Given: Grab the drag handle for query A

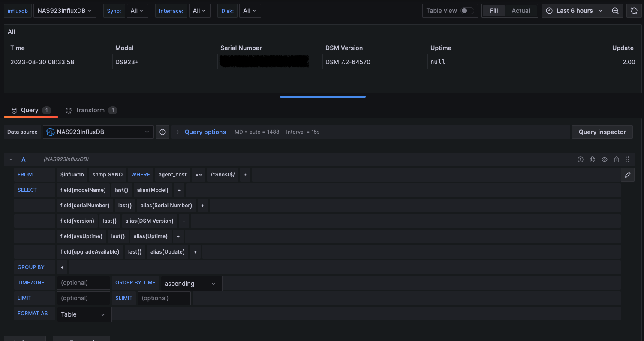Looking at the screenshot, I should [x=627, y=159].
